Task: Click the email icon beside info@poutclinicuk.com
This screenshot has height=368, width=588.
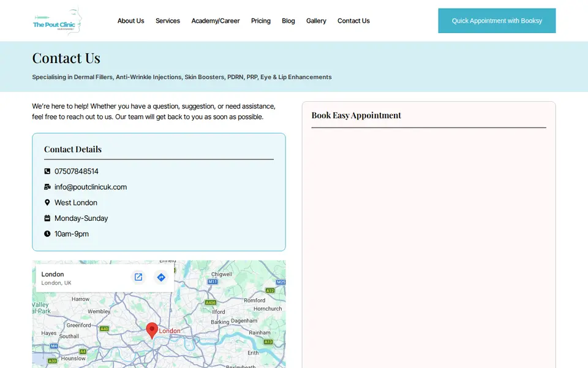Action: click(x=47, y=186)
